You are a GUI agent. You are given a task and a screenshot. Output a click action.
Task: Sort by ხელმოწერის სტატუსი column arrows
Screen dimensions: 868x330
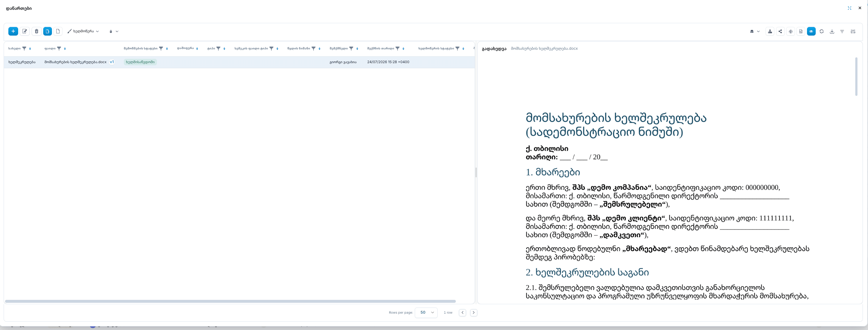pyautogui.click(x=463, y=49)
